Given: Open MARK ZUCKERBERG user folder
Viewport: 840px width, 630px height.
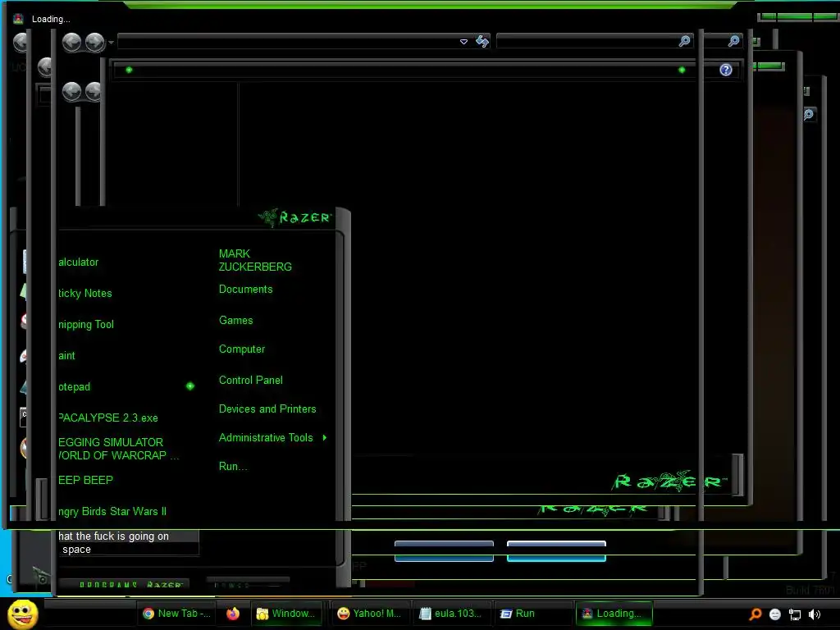Looking at the screenshot, I should 255,260.
